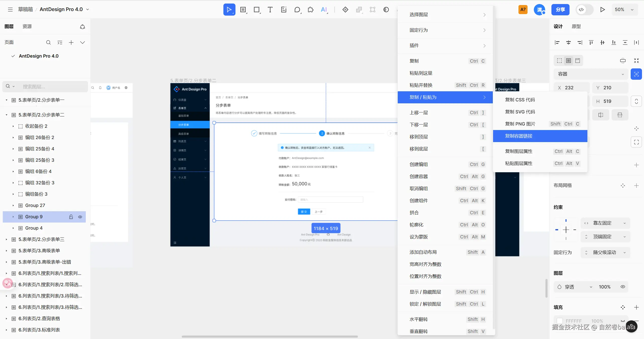The height and width of the screenshot is (339, 644).
Task: Click the blue 分享 button
Action: [560, 10]
